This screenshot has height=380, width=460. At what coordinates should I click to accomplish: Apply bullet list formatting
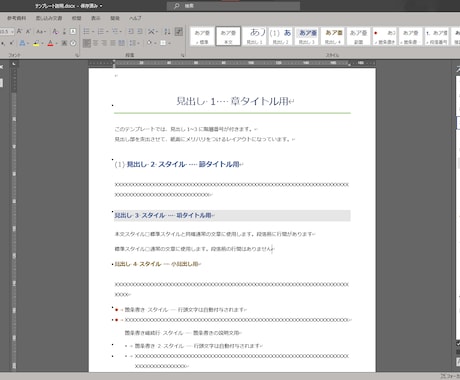(x=86, y=31)
